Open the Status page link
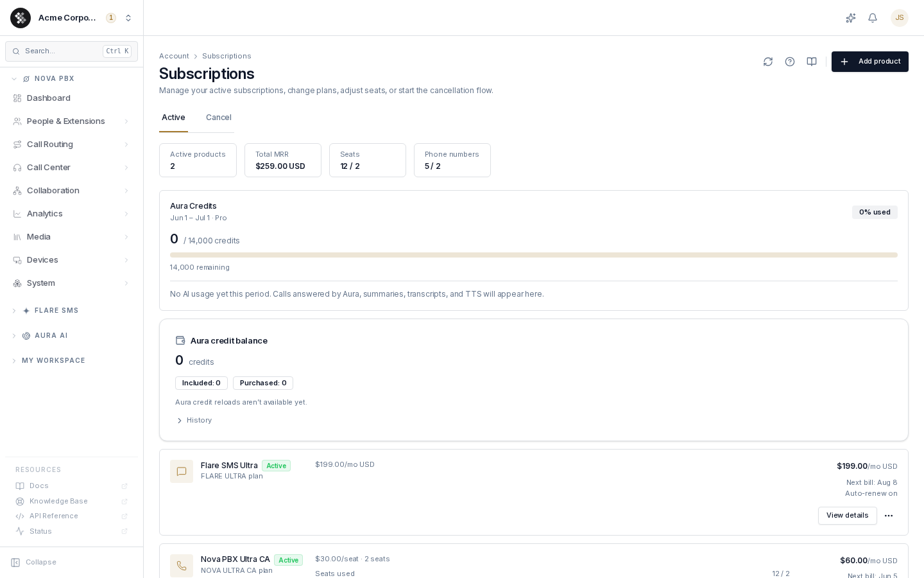 [x=71, y=532]
